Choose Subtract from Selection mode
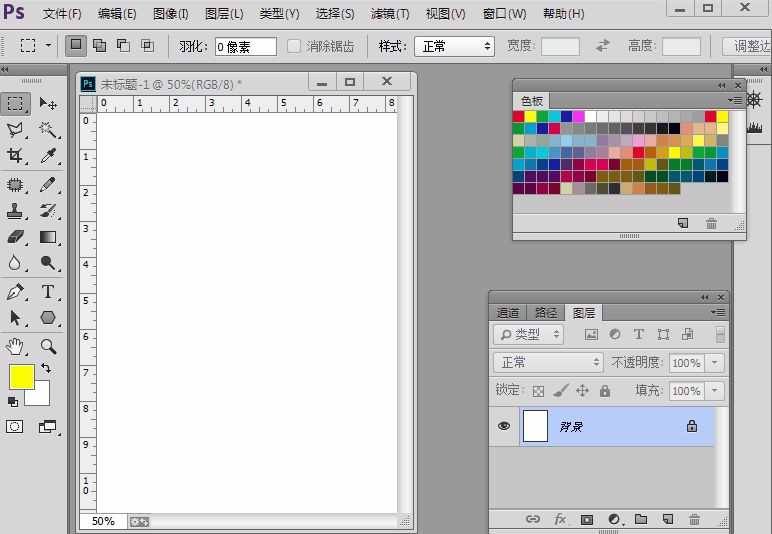Viewport: 772px width, 534px height. coord(124,46)
